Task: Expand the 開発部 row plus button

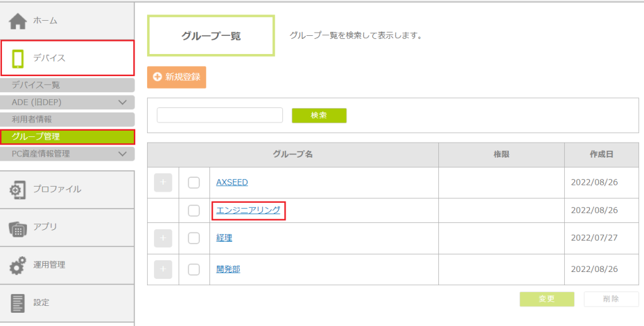Action: (x=163, y=269)
